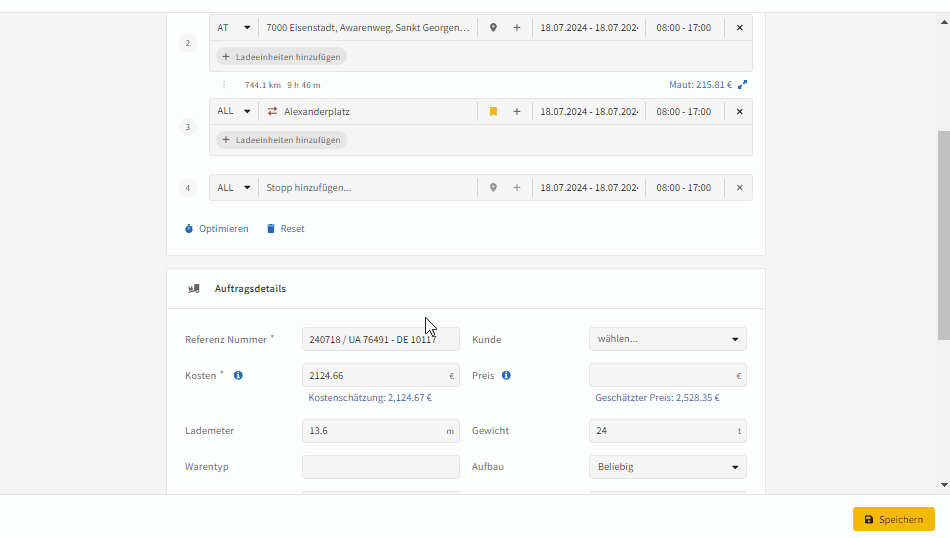Click Kostenschätzung: 2,124.67 € link
The height and width of the screenshot is (538, 950).
pyautogui.click(x=370, y=398)
